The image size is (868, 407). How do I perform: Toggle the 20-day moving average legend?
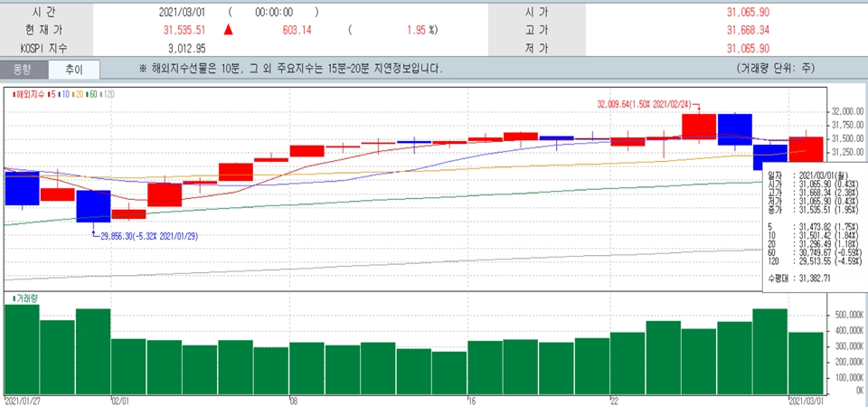tap(78, 94)
